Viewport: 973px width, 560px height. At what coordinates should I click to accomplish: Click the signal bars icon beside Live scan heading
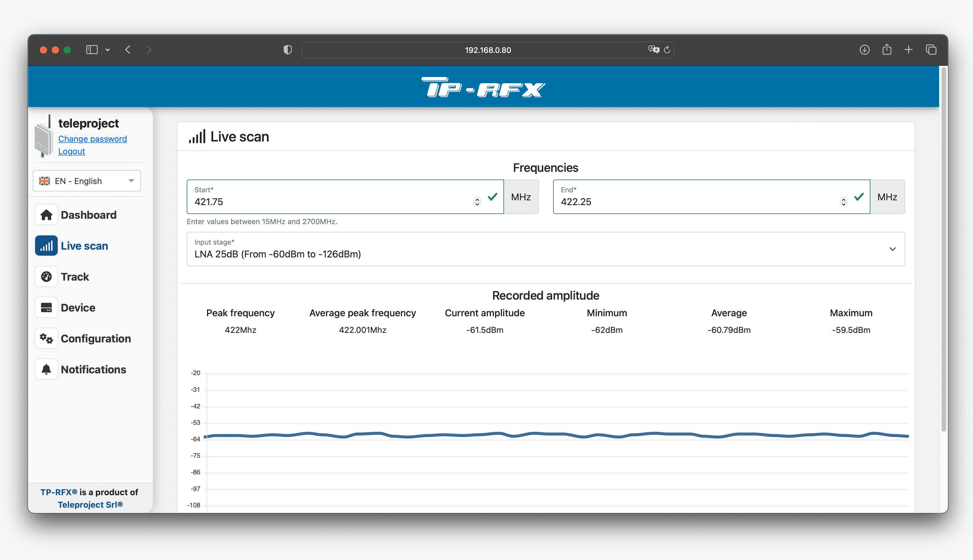[x=197, y=136]
